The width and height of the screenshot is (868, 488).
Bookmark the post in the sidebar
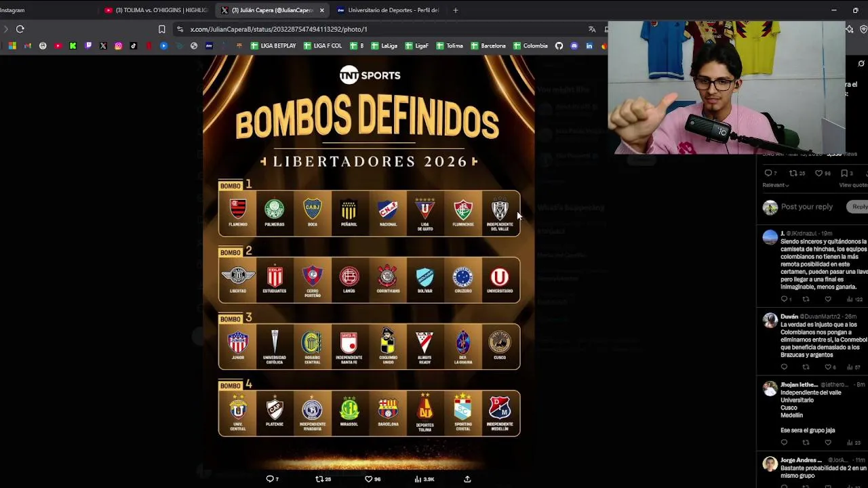tap(844, 174)
